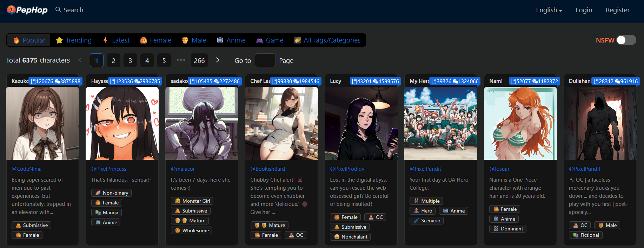The image size is (644, 248).
Task: Open the Chef character thumbnail
Action: coord(281,123)
